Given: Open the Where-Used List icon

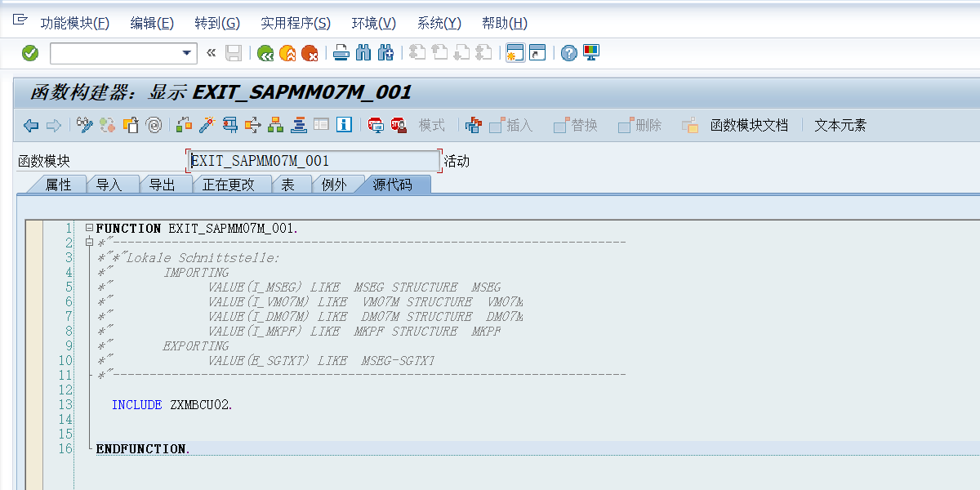Looking at the screenshot, I should tap(253, 125).
